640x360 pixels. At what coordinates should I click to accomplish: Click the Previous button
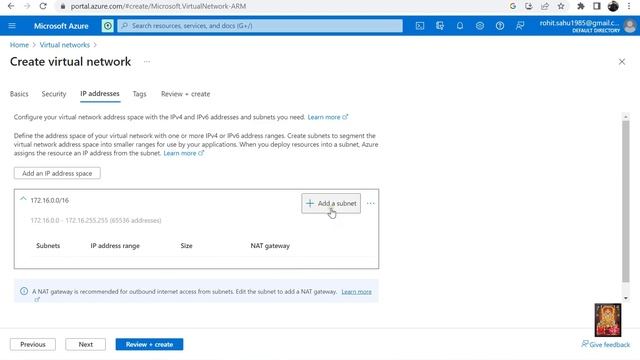[x=33, y=344]
